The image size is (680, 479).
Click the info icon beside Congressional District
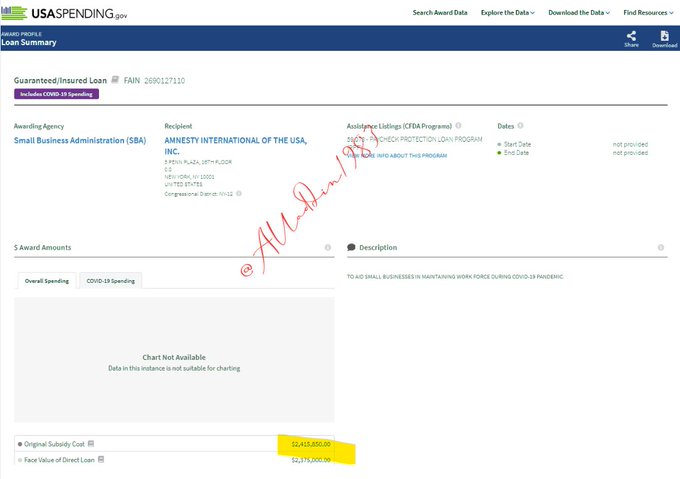click(239, 193)
